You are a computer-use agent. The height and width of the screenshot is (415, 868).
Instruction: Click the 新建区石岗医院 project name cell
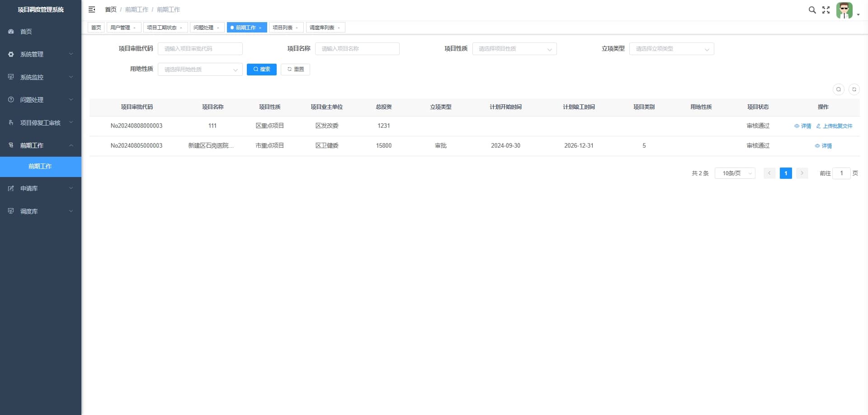(x=211, y=146)
